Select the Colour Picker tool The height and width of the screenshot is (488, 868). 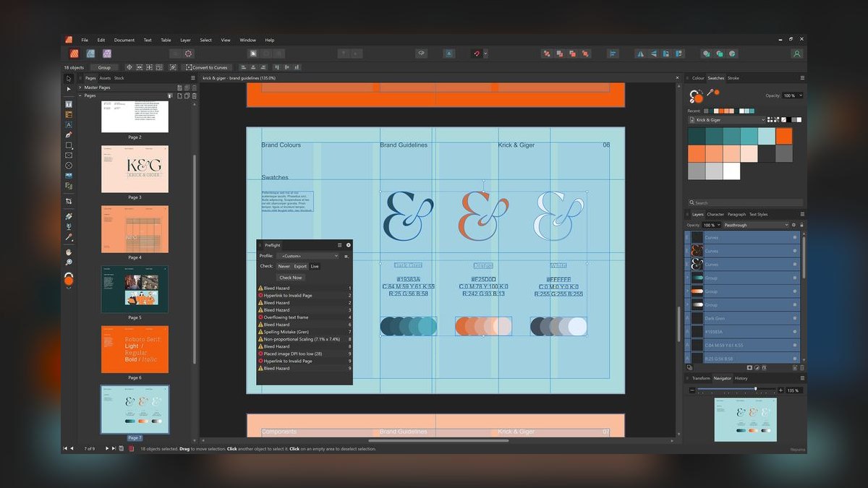tap(69, 236)
